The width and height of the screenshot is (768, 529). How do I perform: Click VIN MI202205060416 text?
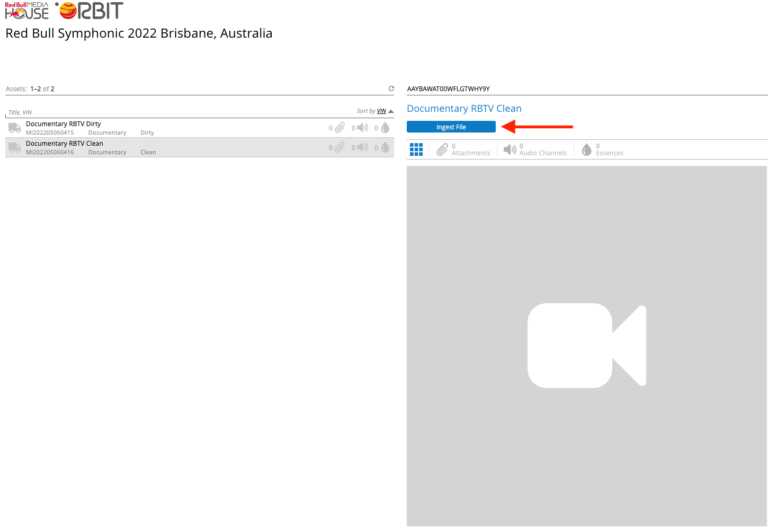point(50,152)
